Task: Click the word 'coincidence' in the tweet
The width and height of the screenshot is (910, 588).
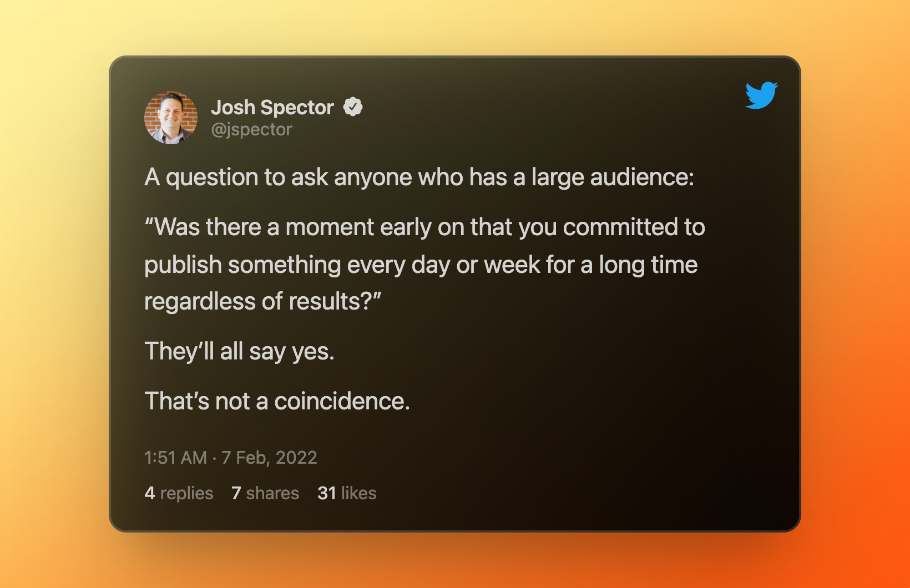Action: click(339, 401)
